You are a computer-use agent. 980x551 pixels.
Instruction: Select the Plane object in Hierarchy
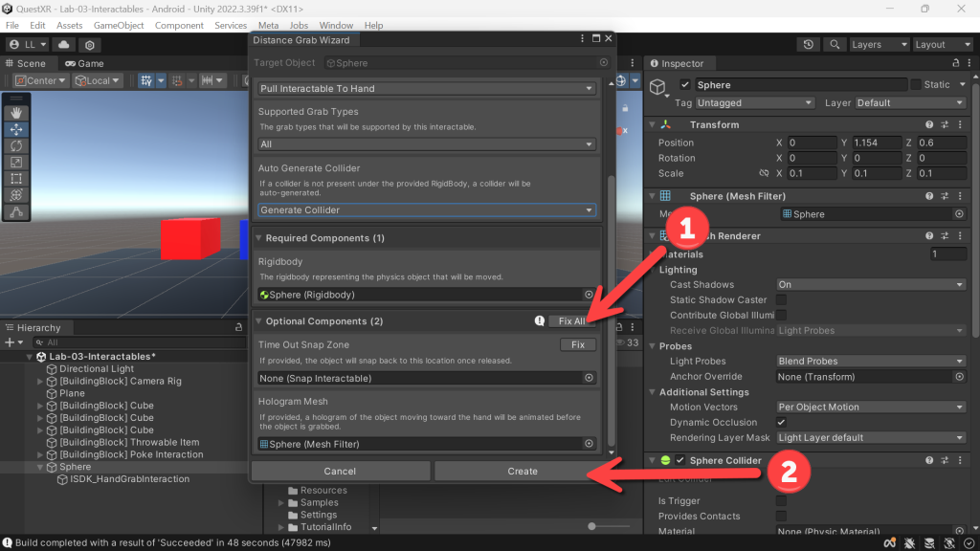coord(72,393)
